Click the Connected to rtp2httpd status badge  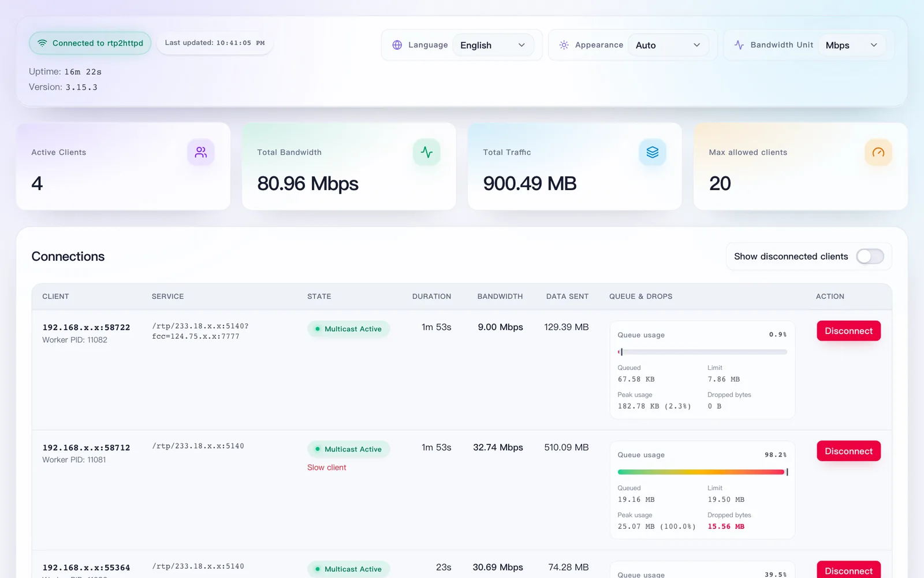pyautogui.click(x=90, y=43)
